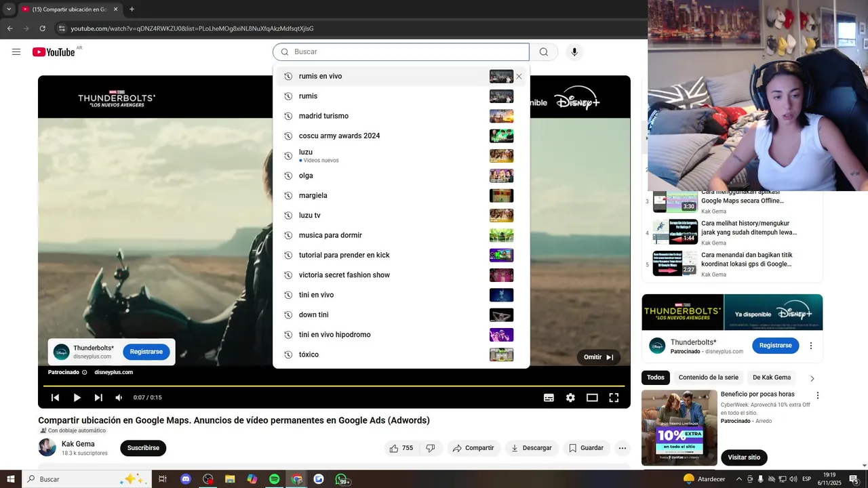
Task: Select the 'Contenido de la serie' chip
Action: [x=709, y=378]
